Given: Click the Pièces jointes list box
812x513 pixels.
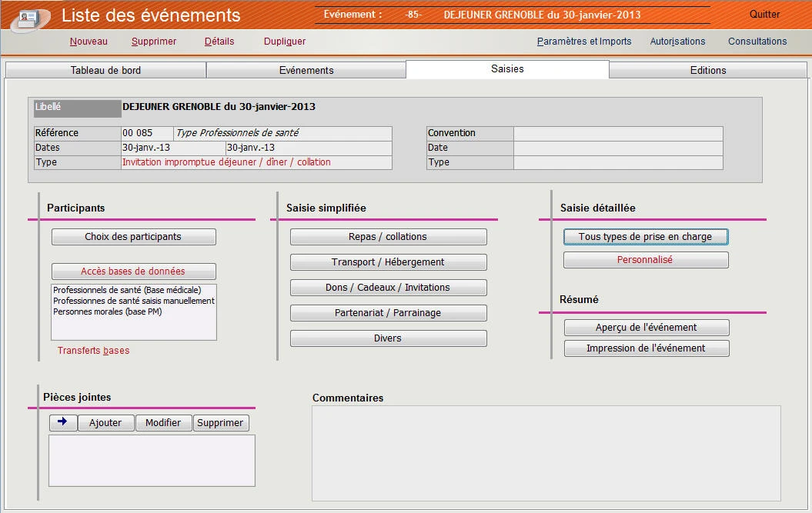Looking at the screenshot, I should coord(152,461).
